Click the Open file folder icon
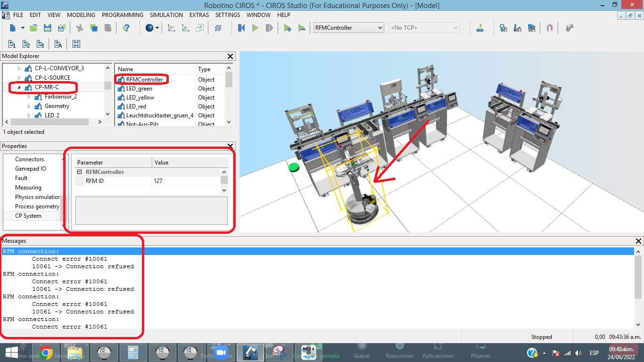This screenshot has width=644, height=362. pos(33,28)
